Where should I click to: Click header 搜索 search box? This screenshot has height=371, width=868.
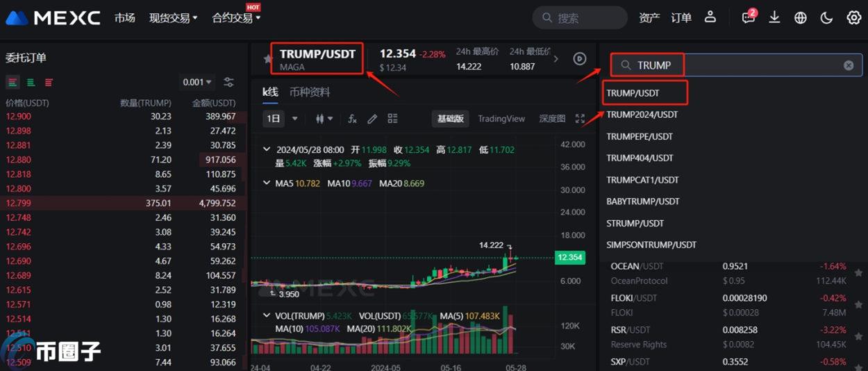pos(580,18)
